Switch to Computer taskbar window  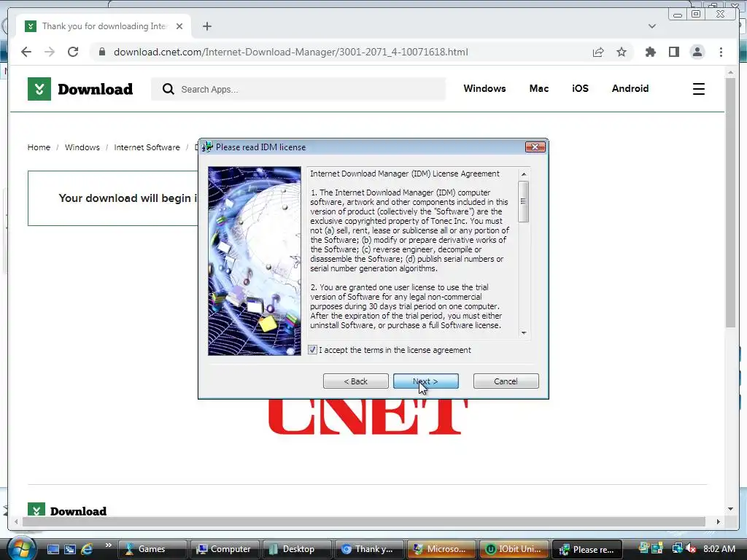(x=225, y=549)
